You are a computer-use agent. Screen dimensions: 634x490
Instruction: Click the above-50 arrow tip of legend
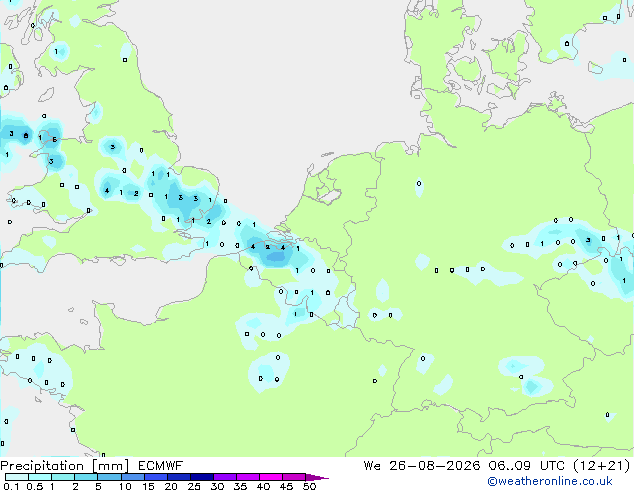[317, 477]
